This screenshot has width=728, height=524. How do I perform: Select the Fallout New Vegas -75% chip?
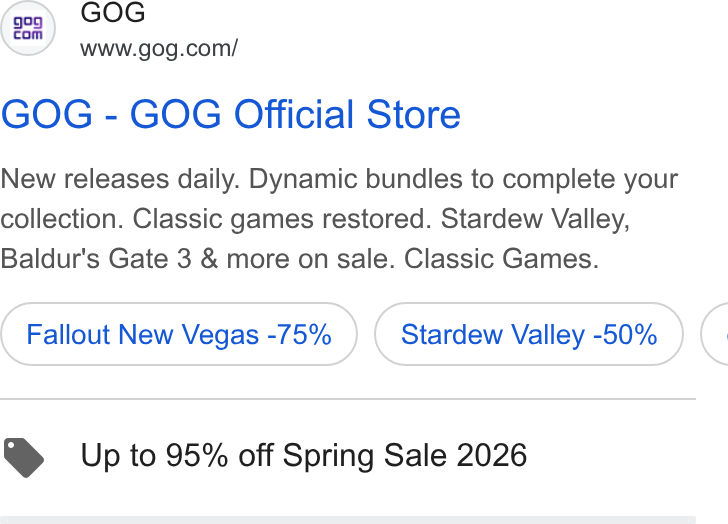click(179, 334)
